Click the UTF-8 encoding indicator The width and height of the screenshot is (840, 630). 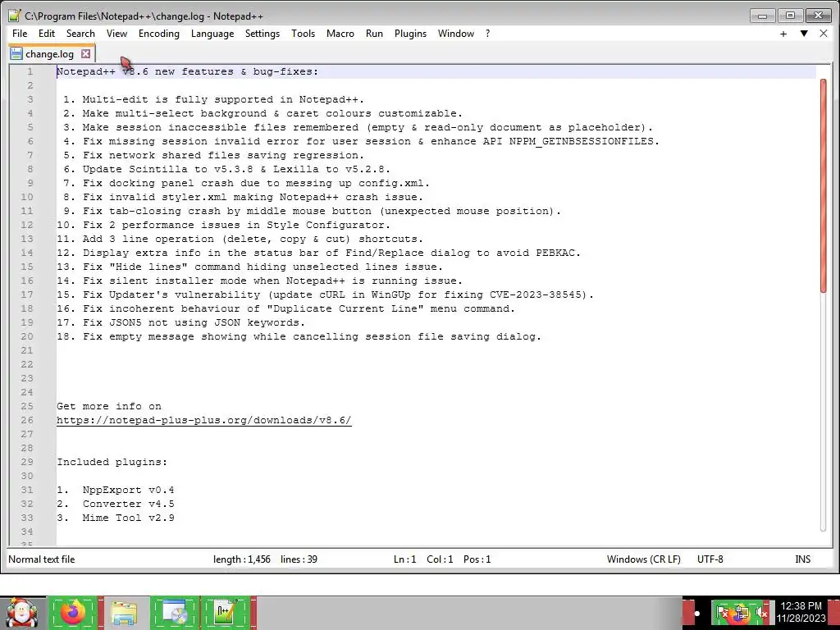coord(710,559)
